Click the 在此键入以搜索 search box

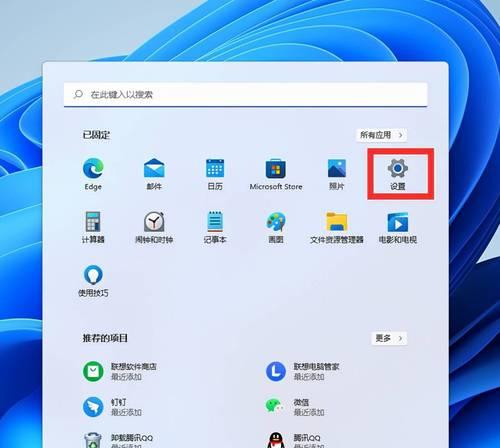click(x=245, y=95)
